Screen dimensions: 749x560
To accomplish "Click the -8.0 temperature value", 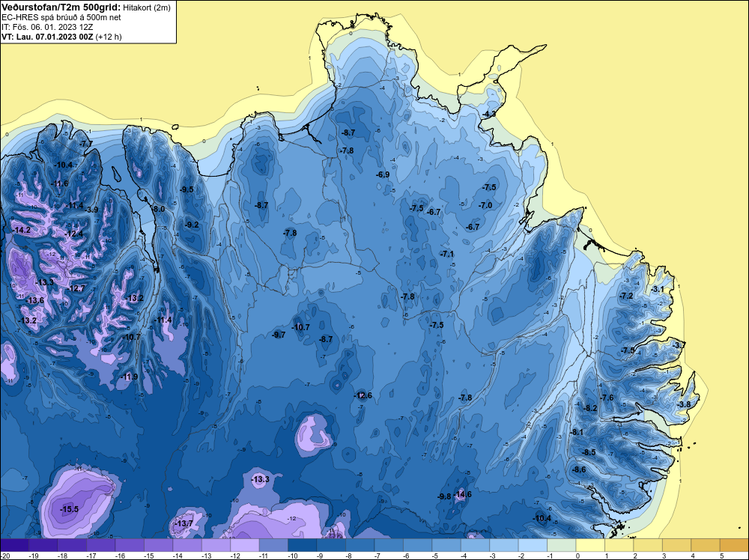I will [158, 209].
